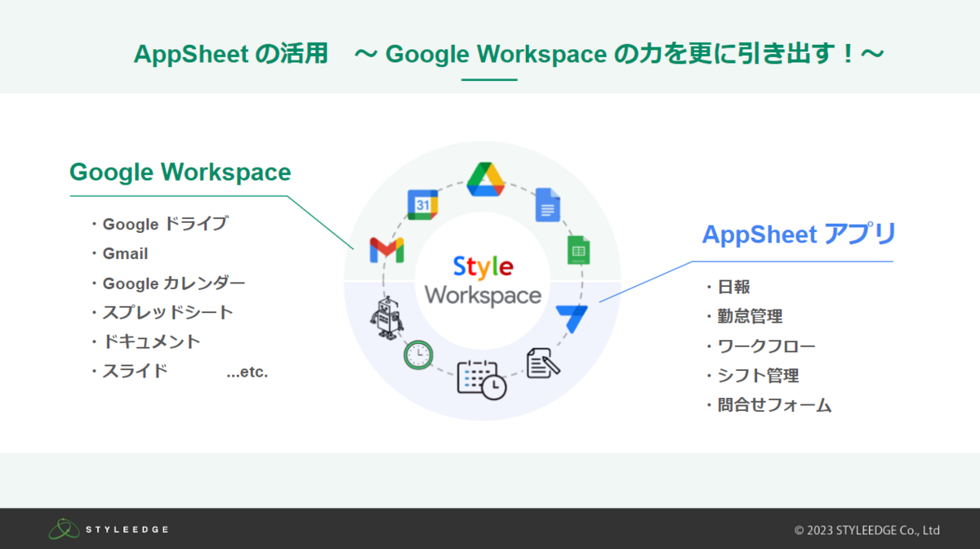Click the STYLEEDGE footer logo
The height and width of the screenshot is (549, 980).
[109, 529]
